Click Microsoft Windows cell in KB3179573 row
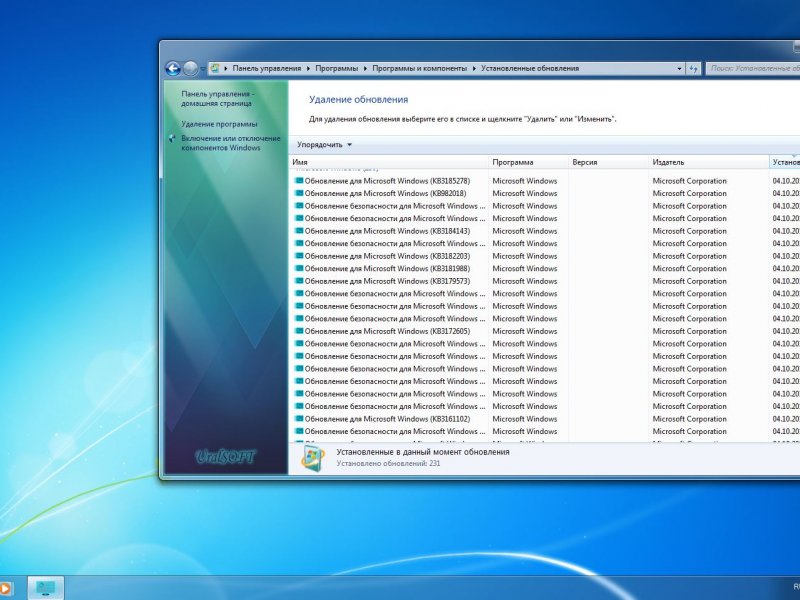 (x=524, y=281)
